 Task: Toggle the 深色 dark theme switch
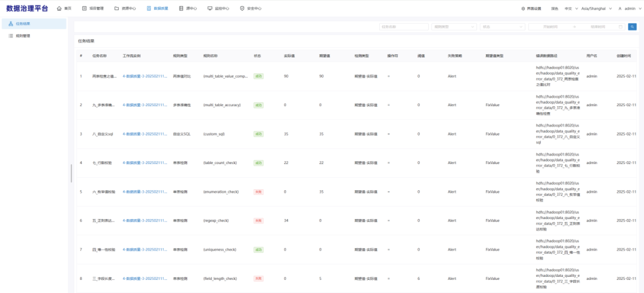click(x=555, y=8)
